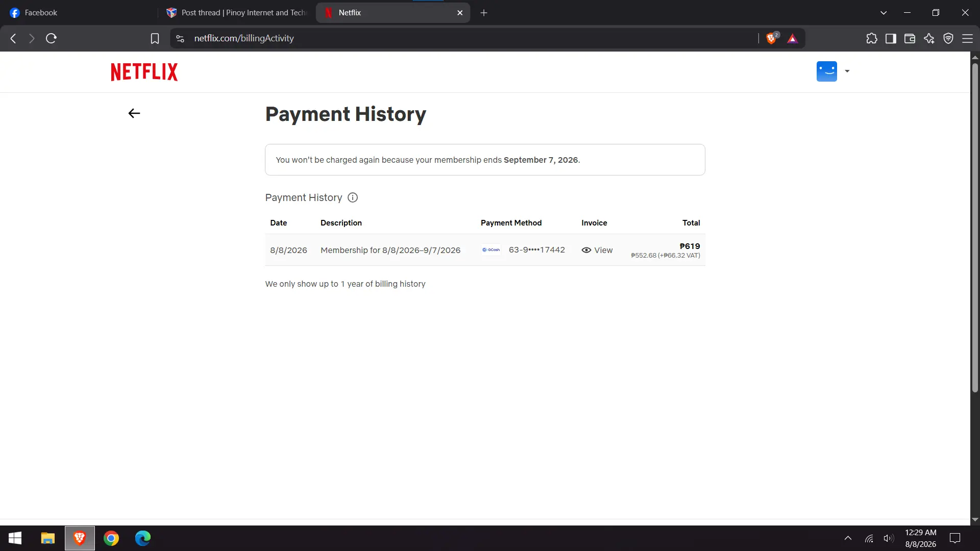
Task: Reload the Netflix page
Action: 51,38
